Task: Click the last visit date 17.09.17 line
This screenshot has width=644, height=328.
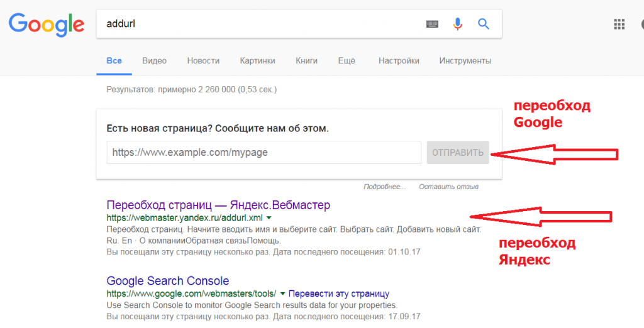Action: coord(264,317)
